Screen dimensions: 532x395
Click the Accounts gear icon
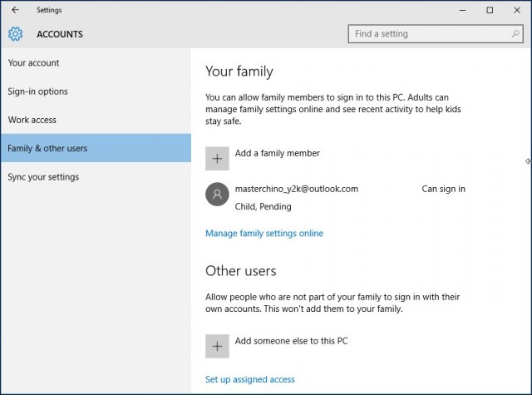point(15,34)
